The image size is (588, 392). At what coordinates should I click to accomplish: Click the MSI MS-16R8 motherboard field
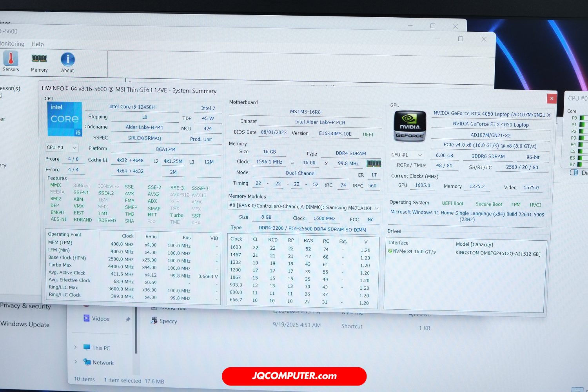[x=305, y=112]
